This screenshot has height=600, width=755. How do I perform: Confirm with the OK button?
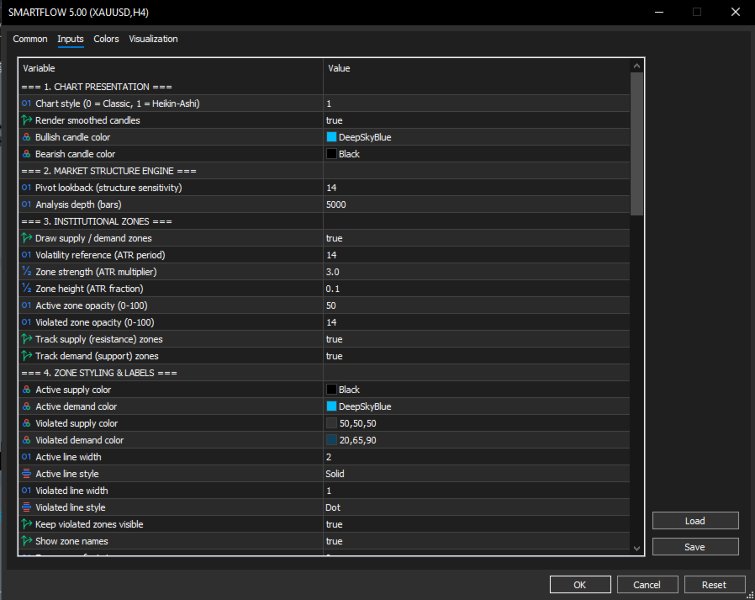click(580, 585)
